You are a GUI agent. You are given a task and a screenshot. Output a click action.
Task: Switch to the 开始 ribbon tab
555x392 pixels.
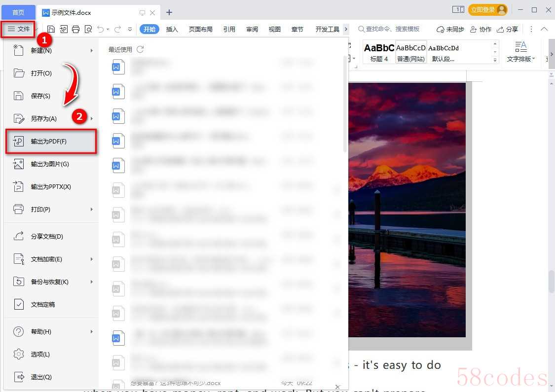149,29
